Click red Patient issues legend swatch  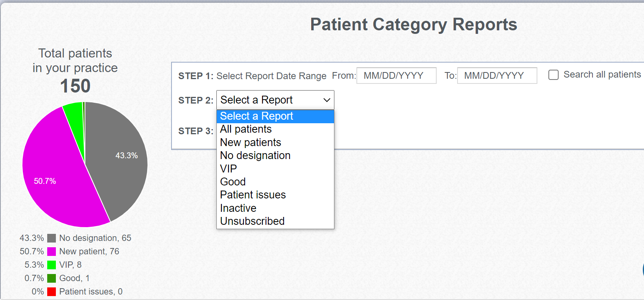coord(52,292)
